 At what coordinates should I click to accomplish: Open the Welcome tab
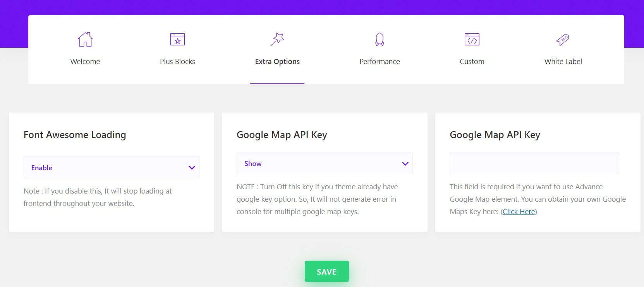(85, 61)
